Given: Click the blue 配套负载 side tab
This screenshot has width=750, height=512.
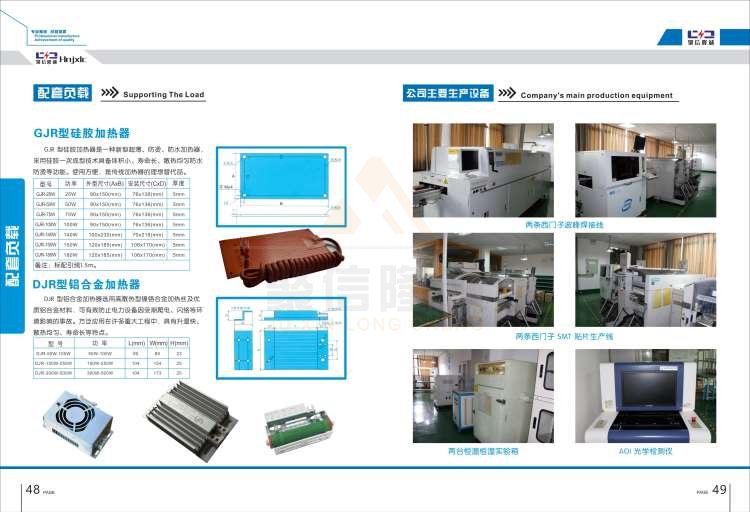Looking at the screenshot, I should [12, 243].
